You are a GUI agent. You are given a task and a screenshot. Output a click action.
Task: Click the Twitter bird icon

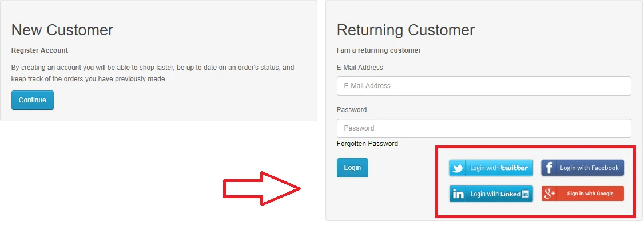tap(458, 168)
